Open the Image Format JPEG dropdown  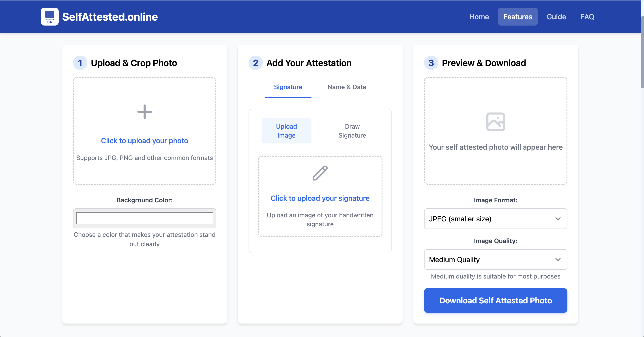tap(496, 219)
